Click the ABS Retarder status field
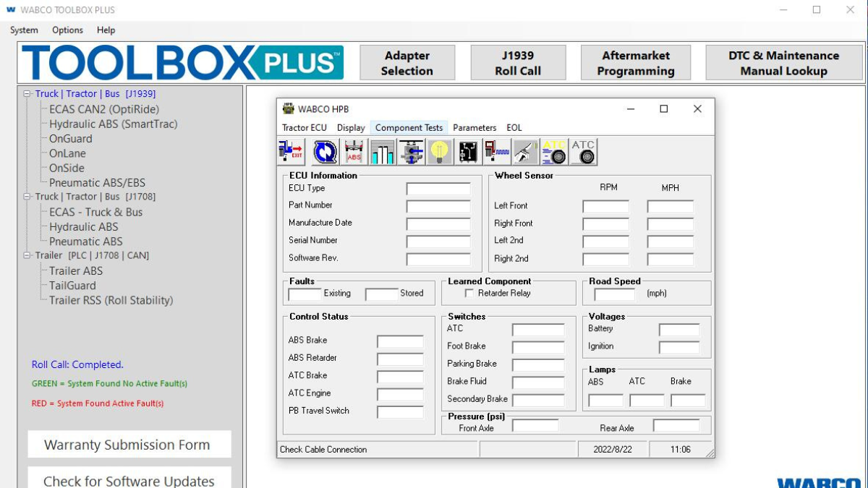The image size is (868, 488). click(400, 359)
